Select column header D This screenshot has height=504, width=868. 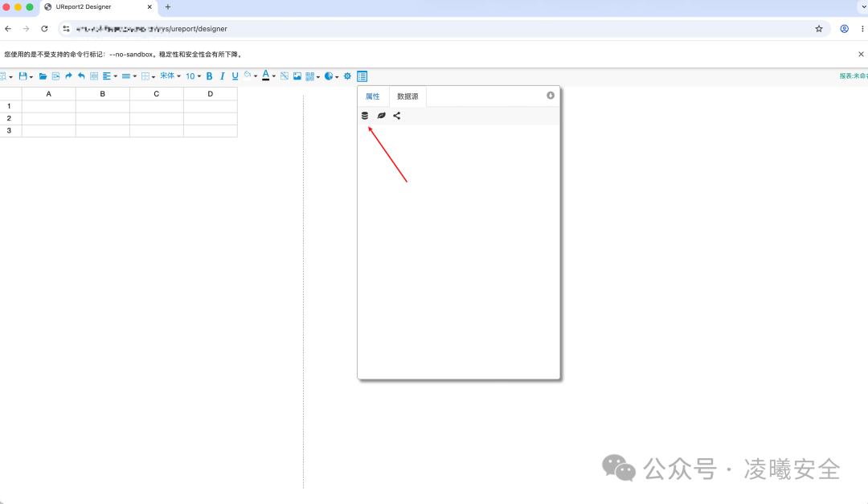pos(211,94)
